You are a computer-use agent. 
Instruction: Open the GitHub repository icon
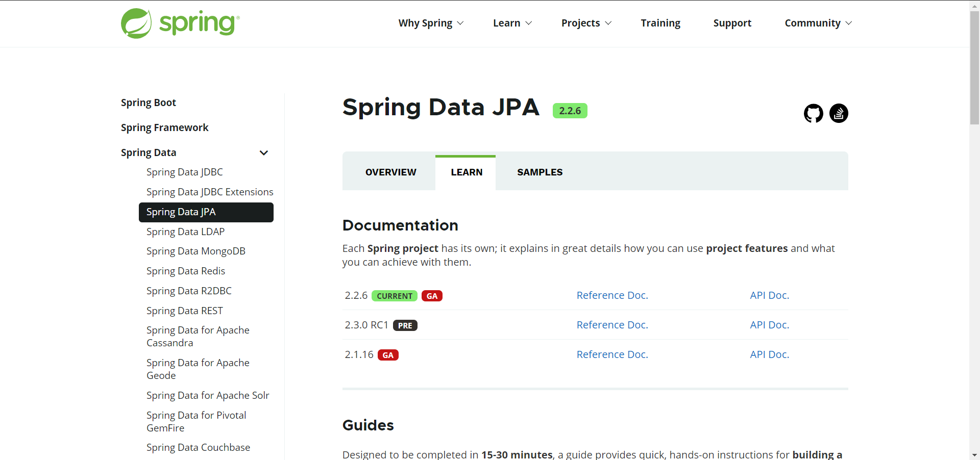click(814, 113)
